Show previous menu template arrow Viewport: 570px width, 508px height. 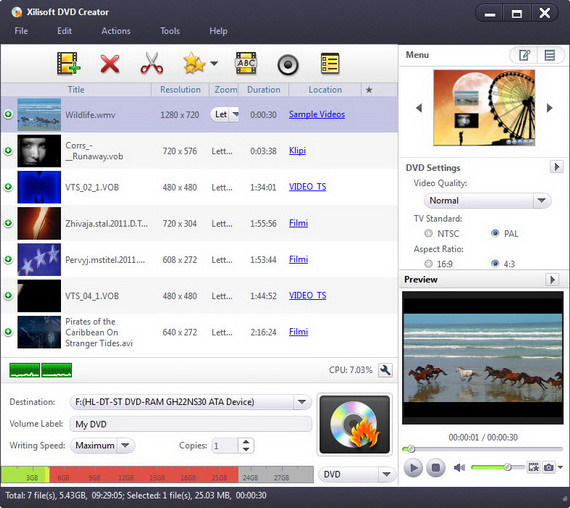tap(419, 108)
